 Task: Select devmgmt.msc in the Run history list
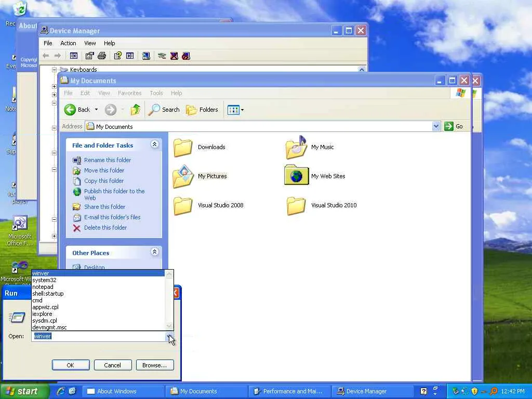pyautogui.click(x=98, y=327)
